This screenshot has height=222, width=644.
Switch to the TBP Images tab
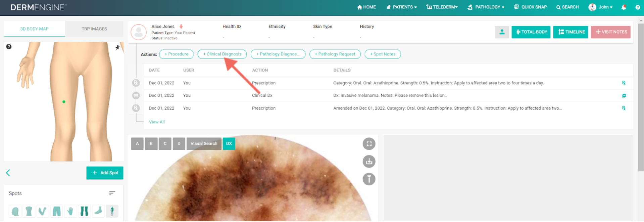(x=94, y=29)
